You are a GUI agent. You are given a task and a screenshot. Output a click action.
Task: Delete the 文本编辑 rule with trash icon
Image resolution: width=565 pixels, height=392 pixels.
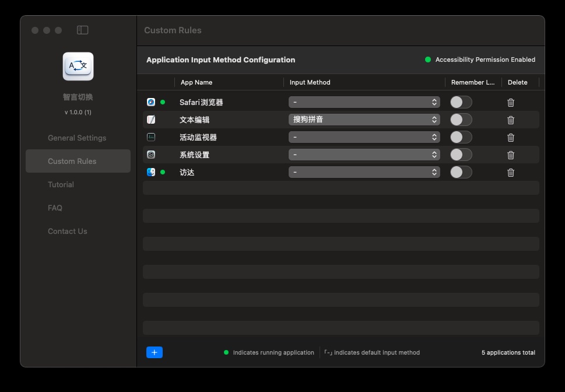[x=511, y=120]
